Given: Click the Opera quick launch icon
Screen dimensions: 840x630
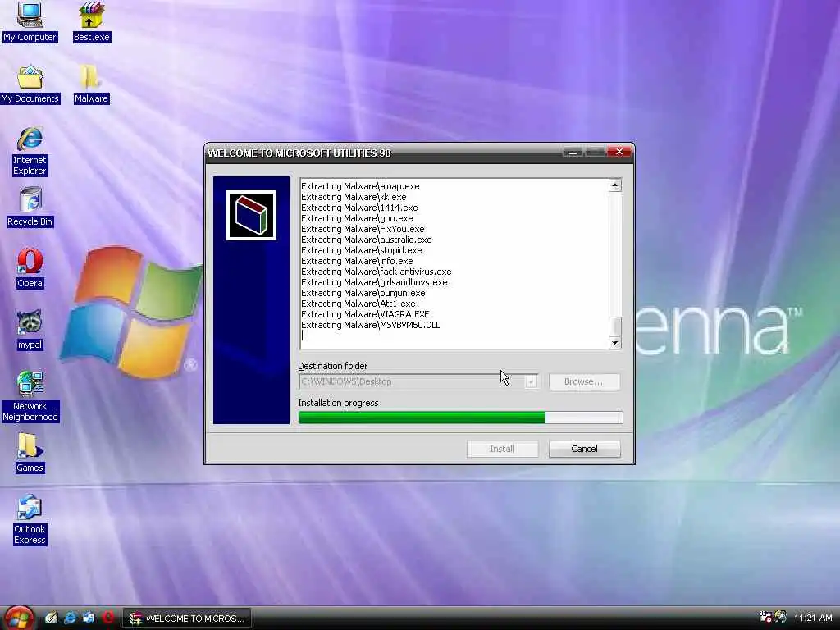Looking at the screenshot, I should pyautogui.click(x=108, y=619).
